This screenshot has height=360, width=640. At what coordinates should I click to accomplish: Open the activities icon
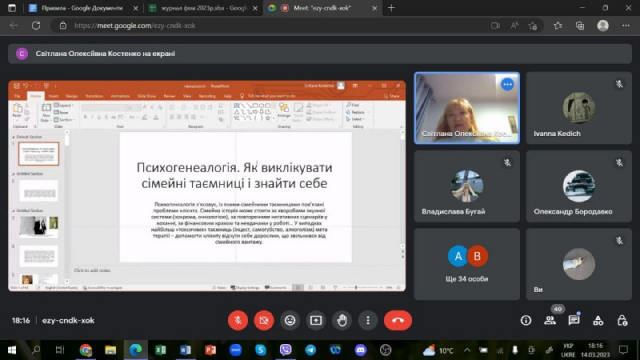598,320
